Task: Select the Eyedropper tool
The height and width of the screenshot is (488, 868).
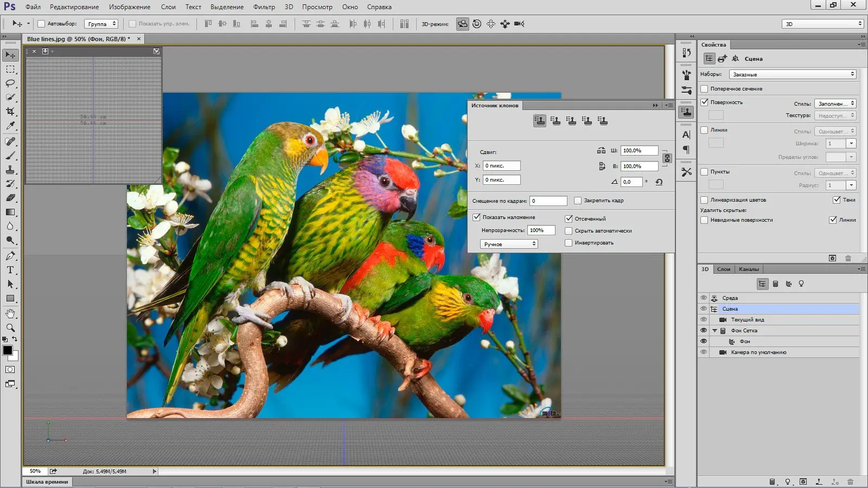Action: pos(10,126)
